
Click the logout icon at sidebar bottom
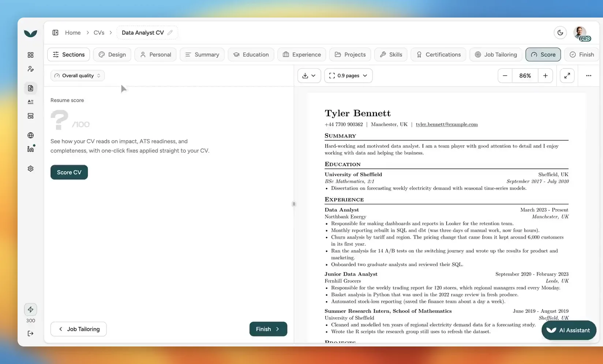point(30,333)
